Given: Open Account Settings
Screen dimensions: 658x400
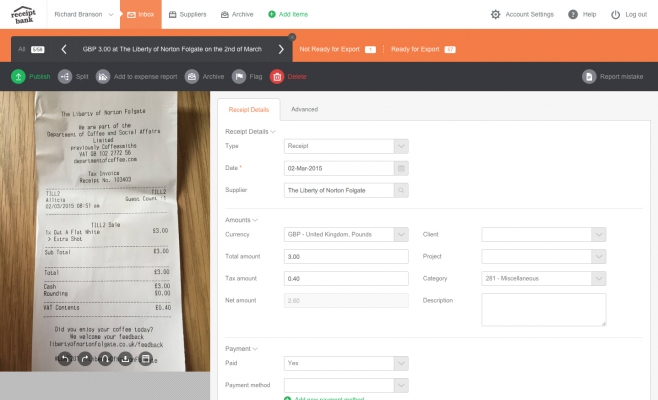Looking at the screenshot, I should pos(529,14).
